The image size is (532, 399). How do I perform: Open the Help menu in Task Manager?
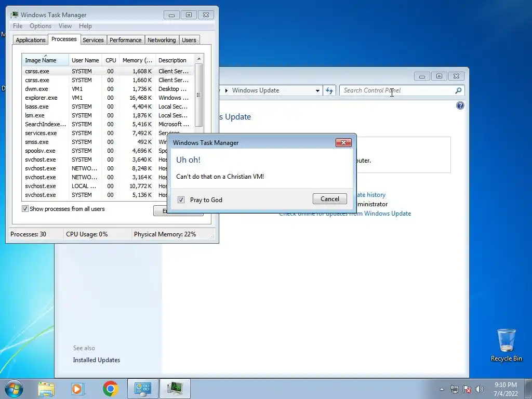tap(85, 26)
